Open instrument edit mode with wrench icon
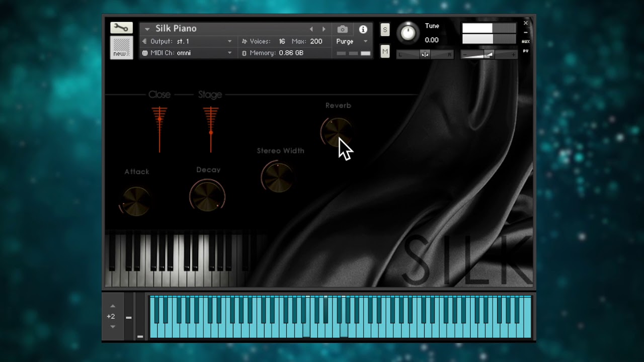644x362 pixels. (x=121, y=28)
